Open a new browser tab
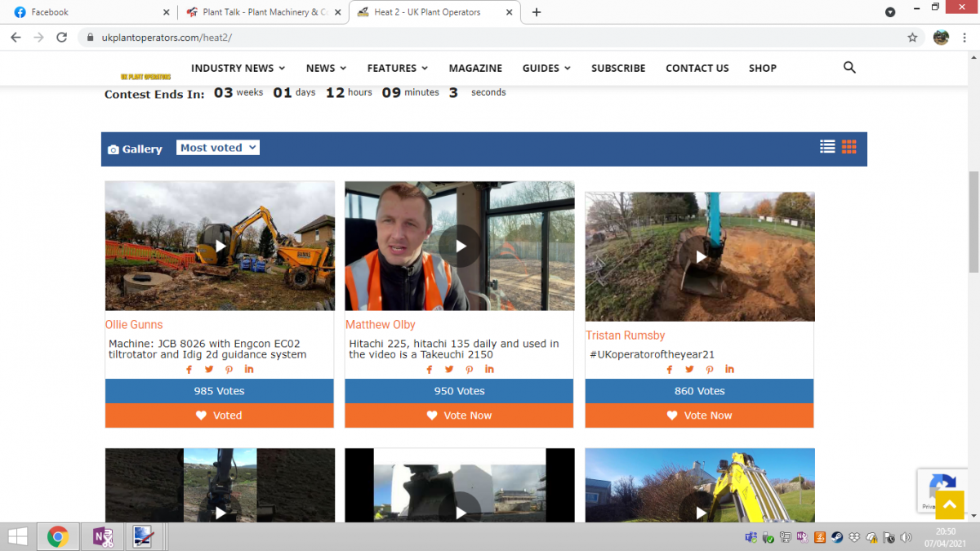980x551 pixels. coord(536,12)
